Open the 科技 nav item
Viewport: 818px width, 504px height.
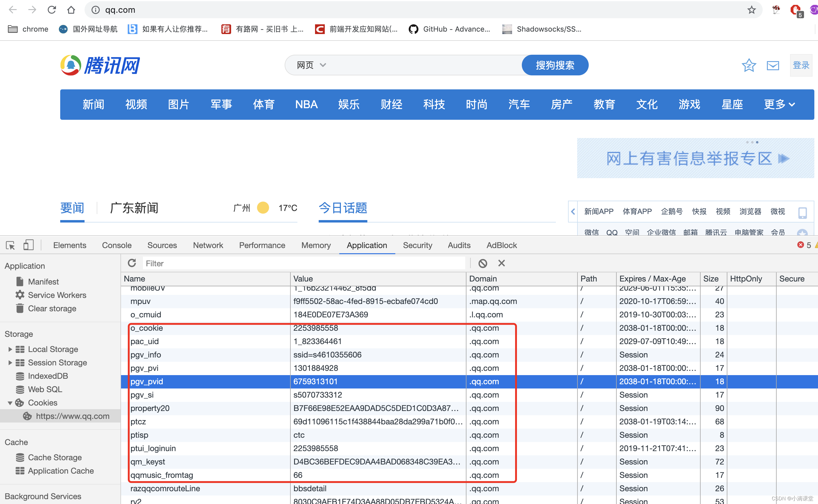[x=434, y=104]
